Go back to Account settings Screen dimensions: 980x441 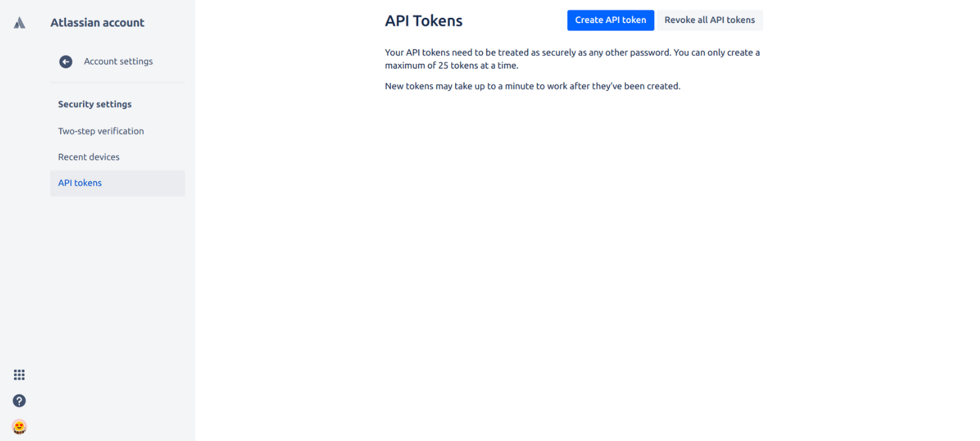[x=118, y=61]
